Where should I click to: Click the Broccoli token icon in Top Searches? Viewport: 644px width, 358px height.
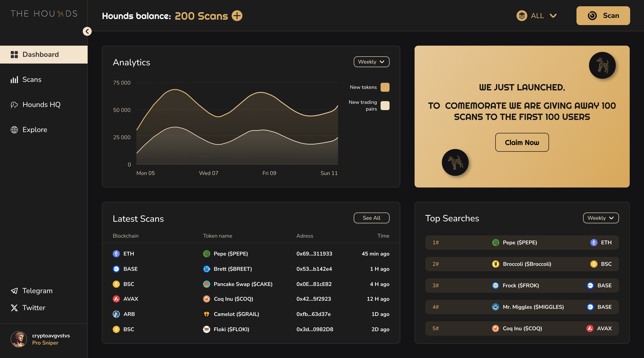click(x=496, y=264)
